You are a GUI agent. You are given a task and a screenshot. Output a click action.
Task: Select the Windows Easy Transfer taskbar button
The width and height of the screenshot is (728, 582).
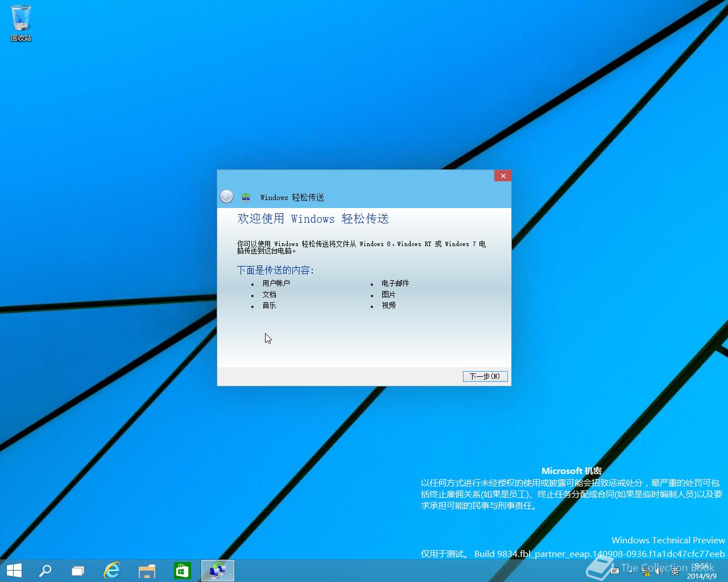click(218, 571)
